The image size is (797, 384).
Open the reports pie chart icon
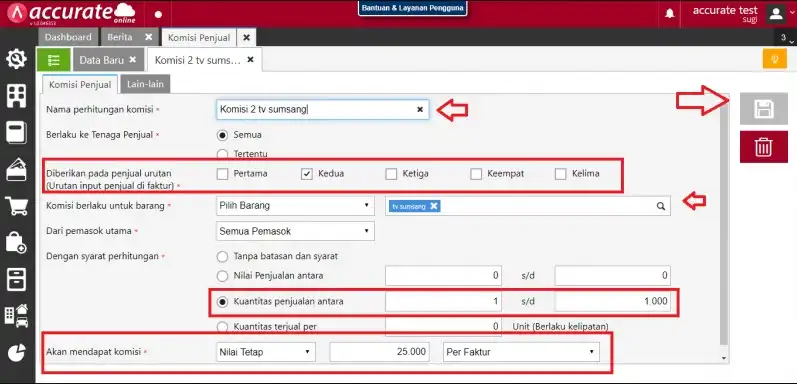17,352
